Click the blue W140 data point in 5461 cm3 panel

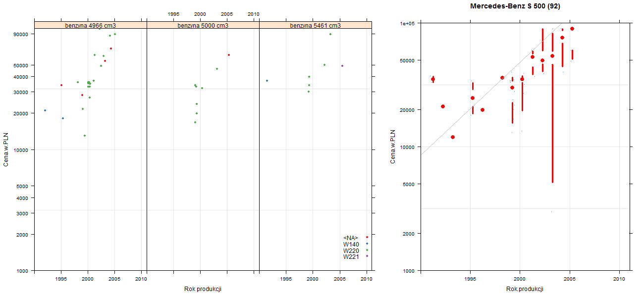click(x=267, y=81)
